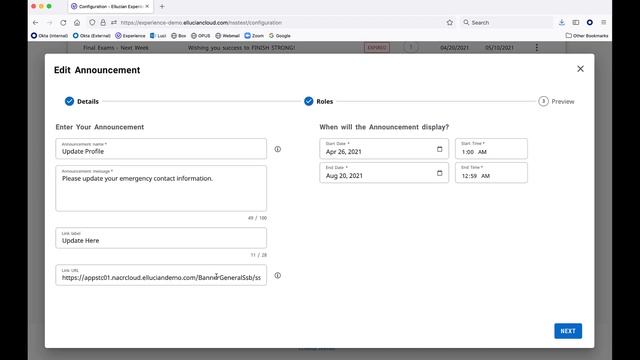Click the browser Search box
The width and height of the screenshot is (640, 360).
(506, 22)
